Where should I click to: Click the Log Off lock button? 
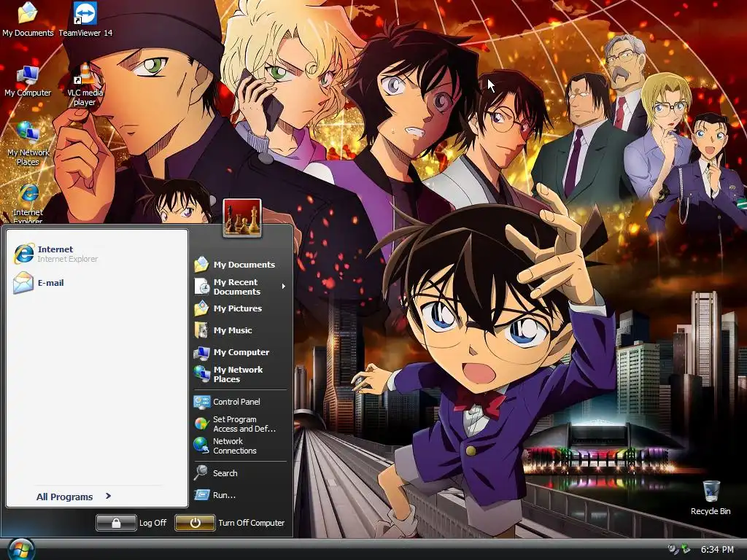pos(116,523)
